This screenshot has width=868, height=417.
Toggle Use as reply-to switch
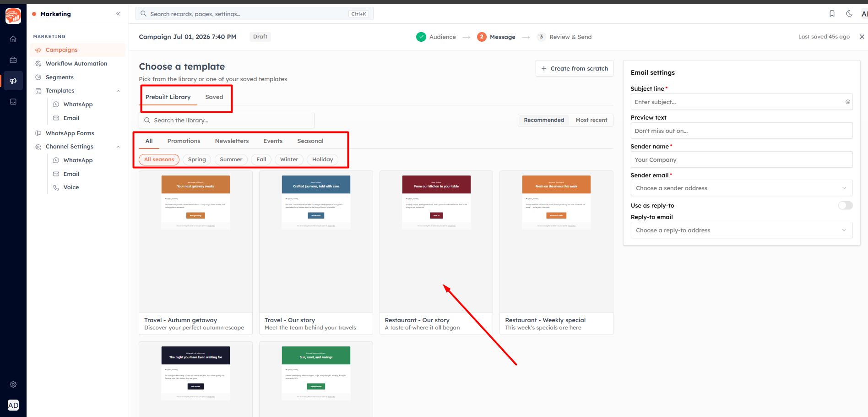pyautogui.click(x=845, y=205)
